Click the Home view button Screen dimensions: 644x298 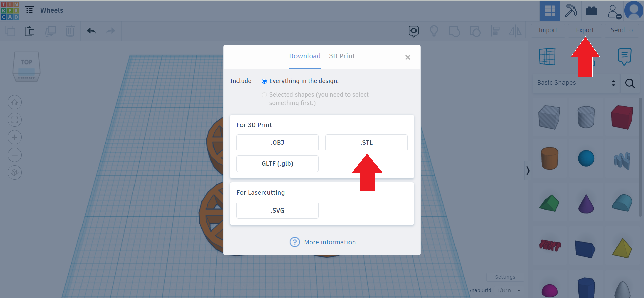click(15, 102)
